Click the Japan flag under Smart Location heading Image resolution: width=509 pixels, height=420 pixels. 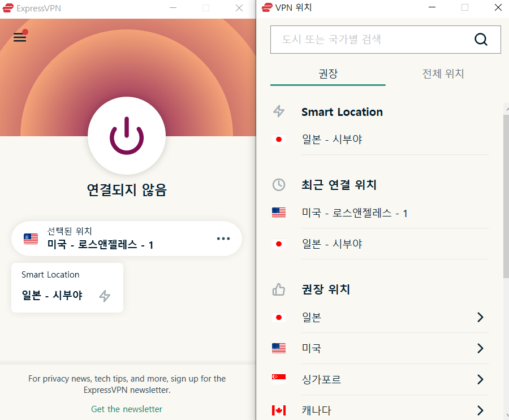coord(278,140)
